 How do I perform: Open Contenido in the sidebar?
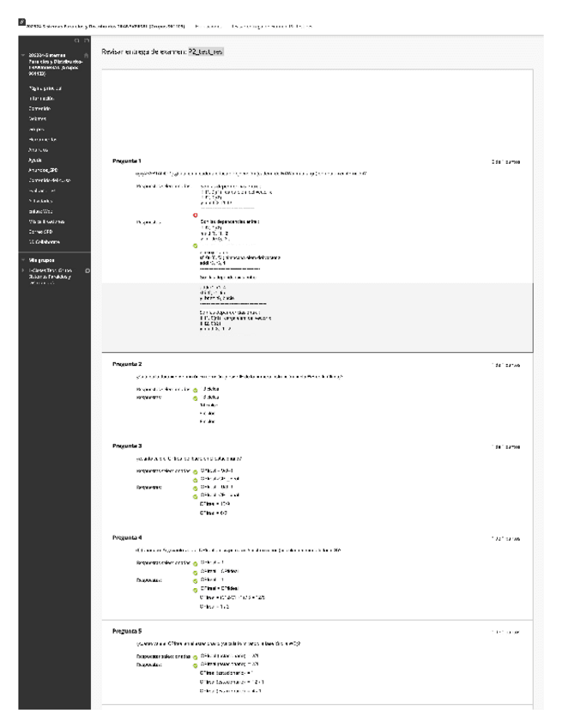[40, 109]
